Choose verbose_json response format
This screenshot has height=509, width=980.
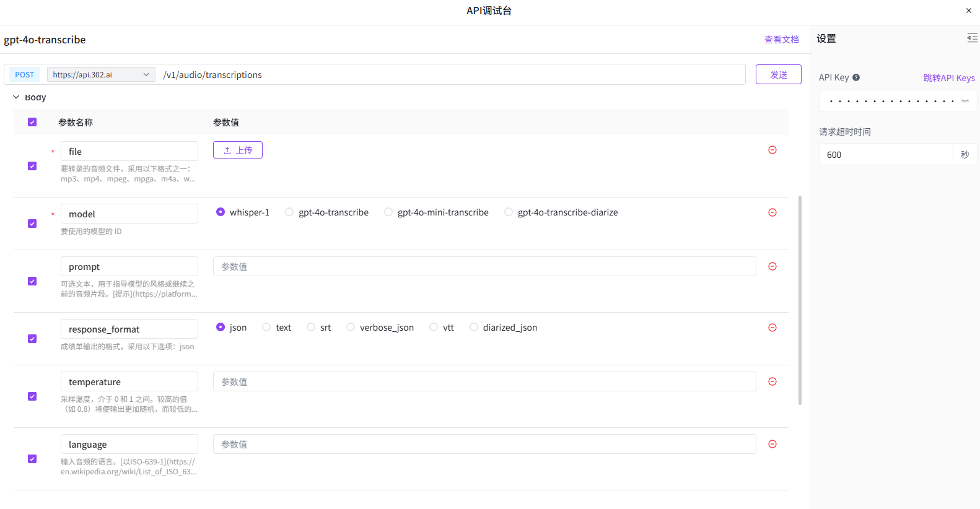351,328
